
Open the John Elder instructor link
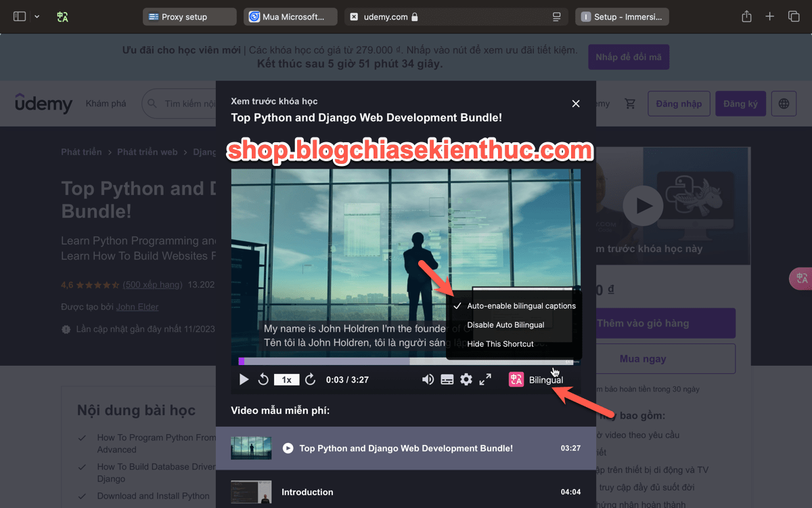tap(137, 307)
